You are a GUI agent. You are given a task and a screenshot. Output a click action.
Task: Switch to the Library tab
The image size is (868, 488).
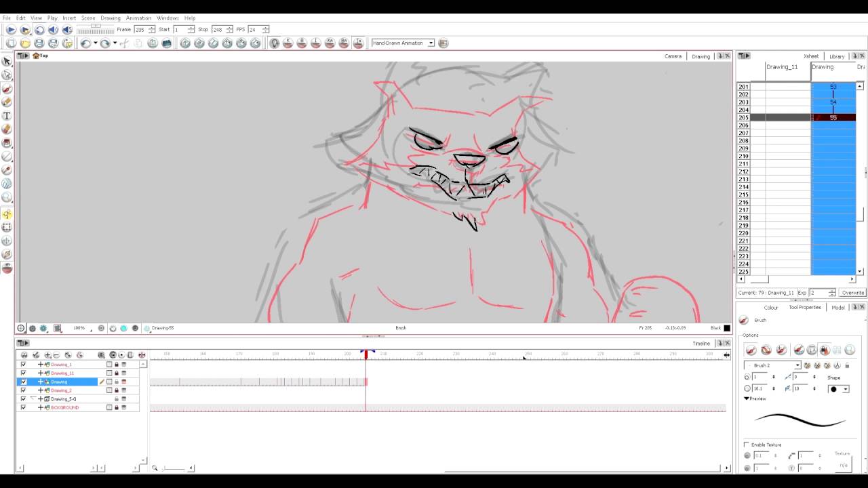coord(837,56)
